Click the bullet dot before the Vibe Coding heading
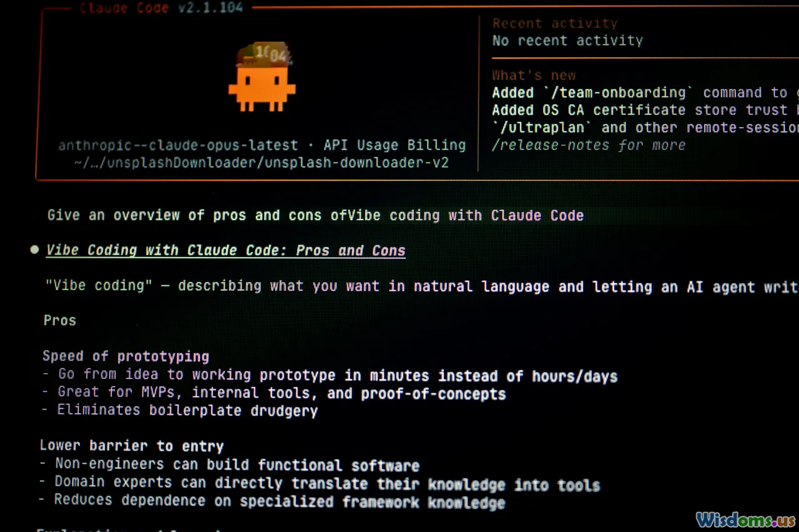Image resolution: width=799 pixels, height=532 pixels. click(x=34, y=250)
